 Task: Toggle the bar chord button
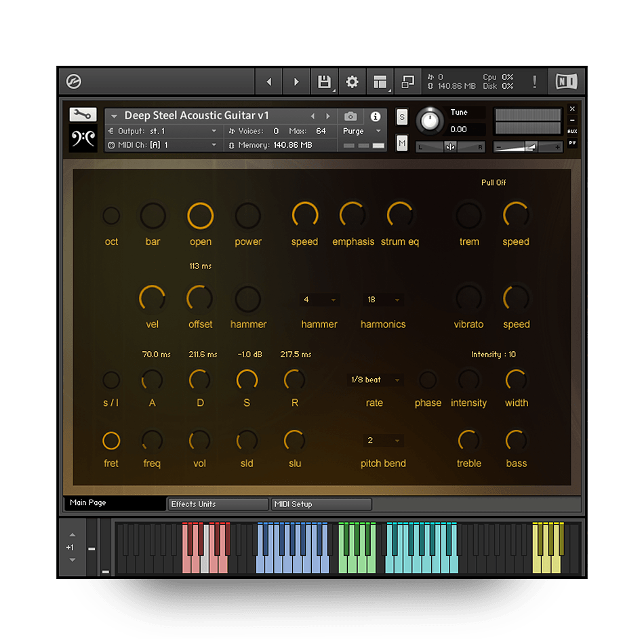pyautogui.click(x=153, y=216)
